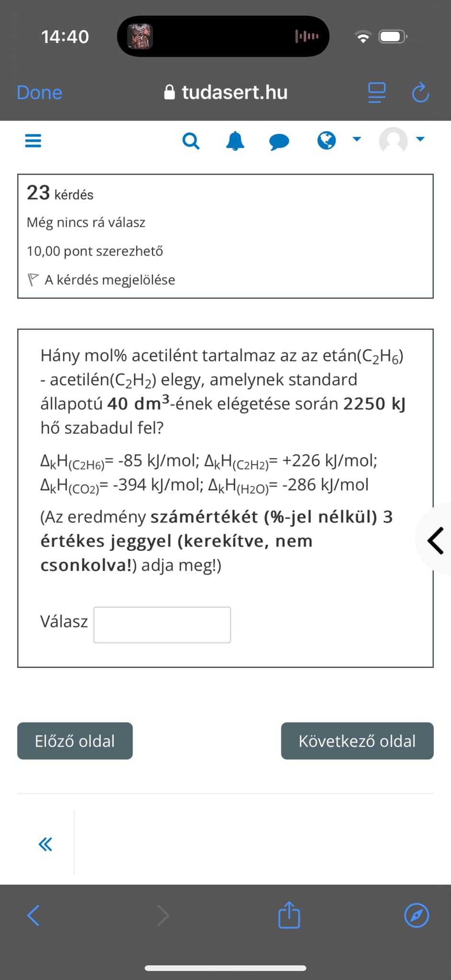Navigate back with browser back arrow
This screenshot has height=980, width=451.
tap(34, 915)
